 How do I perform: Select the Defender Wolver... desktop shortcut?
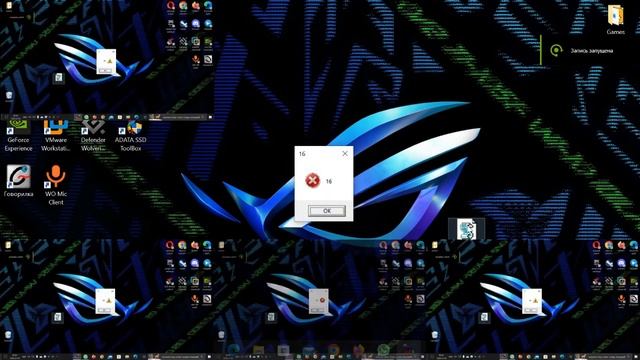(93, 136)
